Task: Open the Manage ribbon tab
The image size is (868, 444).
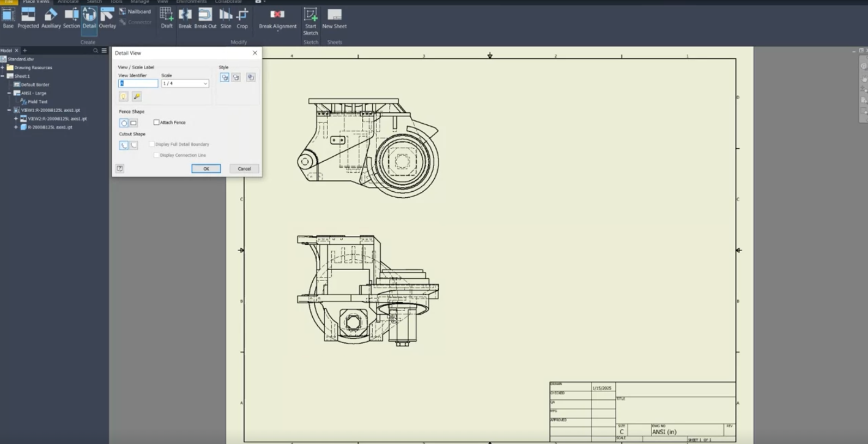Action: pyautogui.click(x=139, y=2)
